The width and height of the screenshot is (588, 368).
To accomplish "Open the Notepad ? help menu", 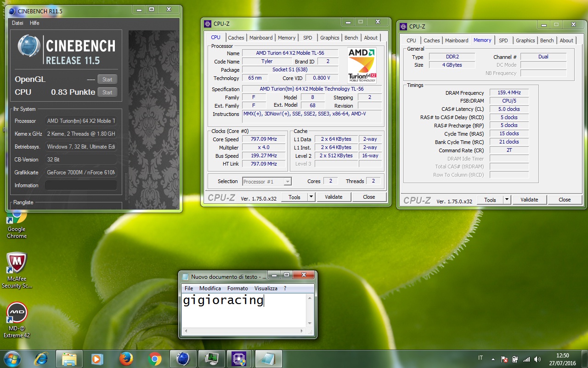I will coord(285,288).
